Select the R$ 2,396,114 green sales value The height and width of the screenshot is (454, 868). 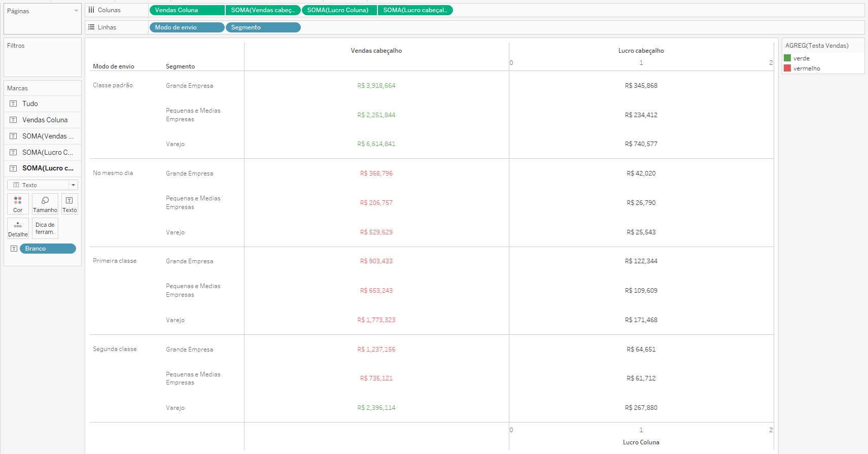point(376,408)
